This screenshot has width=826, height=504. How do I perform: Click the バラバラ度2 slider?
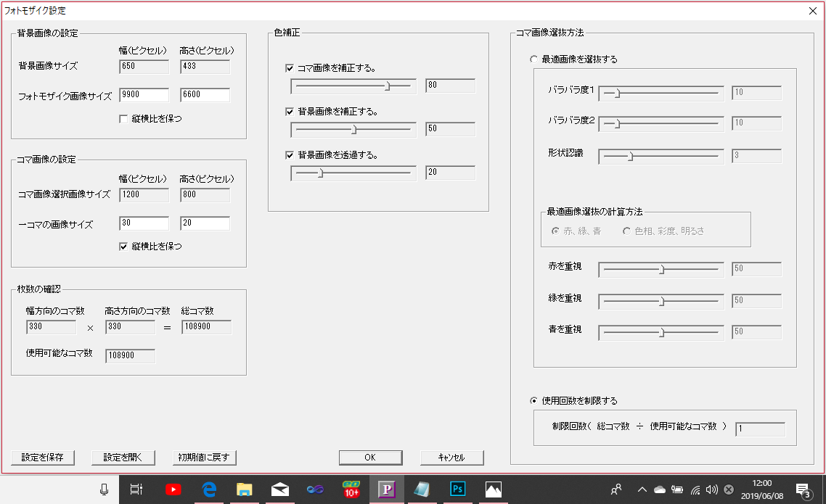[661, 124]
